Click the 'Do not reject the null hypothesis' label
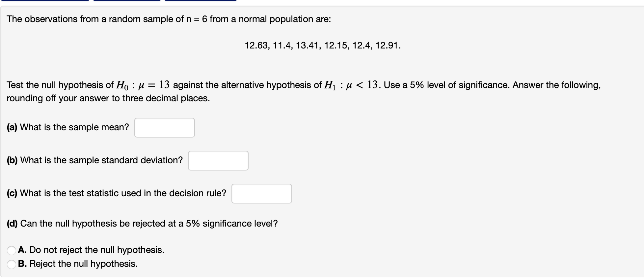Image resolution: width=644 pixels, height=279 pixels. click(91, 250)
